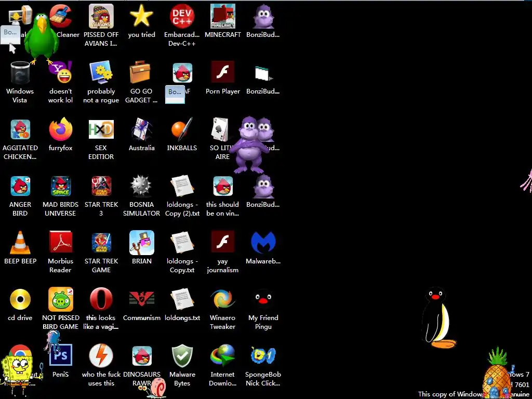532x399 pixels.
Task: Select the 'SO LITAIRE' playing cards icon
Action: pyautogui.click(x=220, y=129)
